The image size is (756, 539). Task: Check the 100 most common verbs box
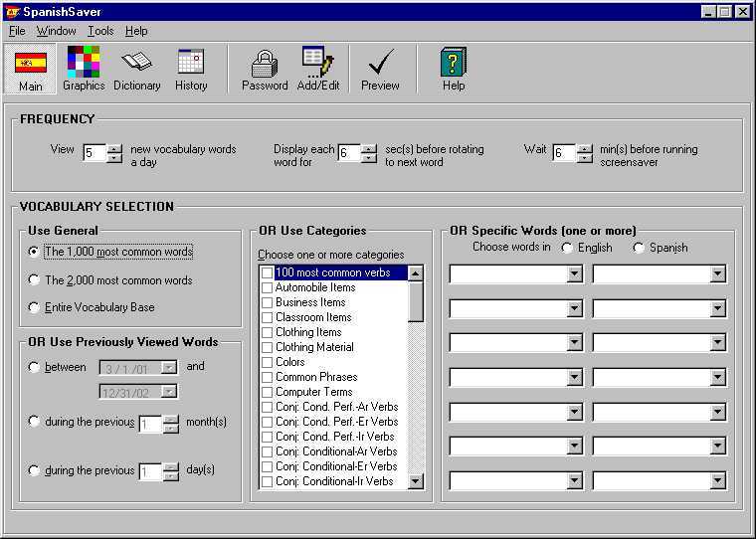click(267, 272)
